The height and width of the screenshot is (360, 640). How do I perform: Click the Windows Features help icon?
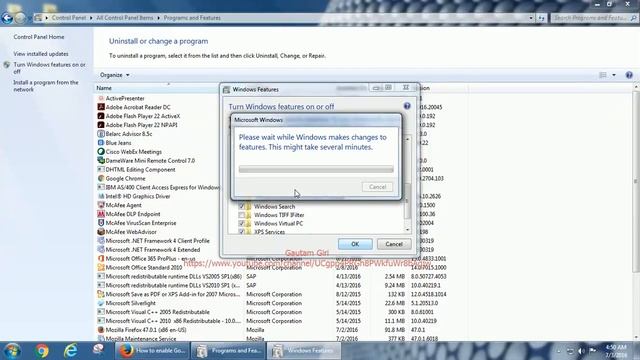point(407,106)
